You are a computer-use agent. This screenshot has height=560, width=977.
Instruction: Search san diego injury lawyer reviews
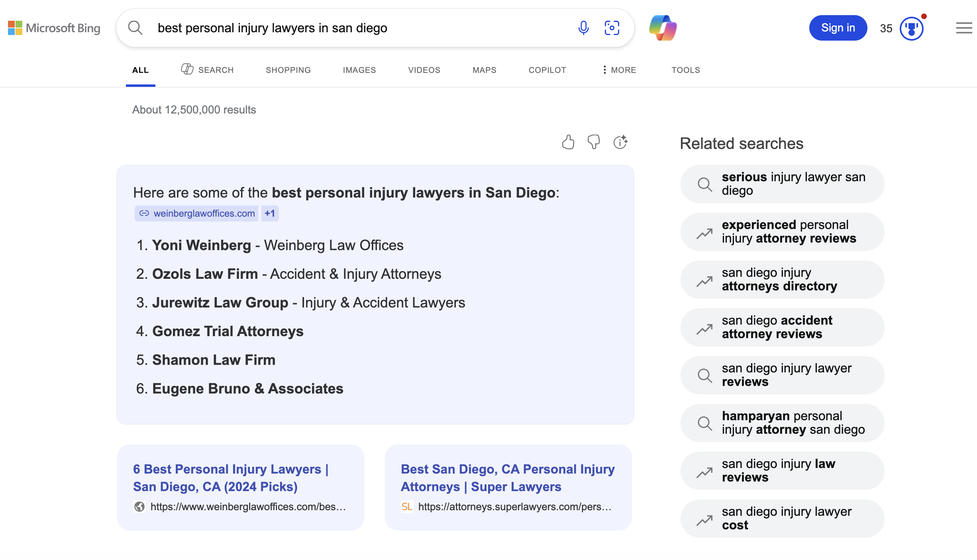pos(782,375)
